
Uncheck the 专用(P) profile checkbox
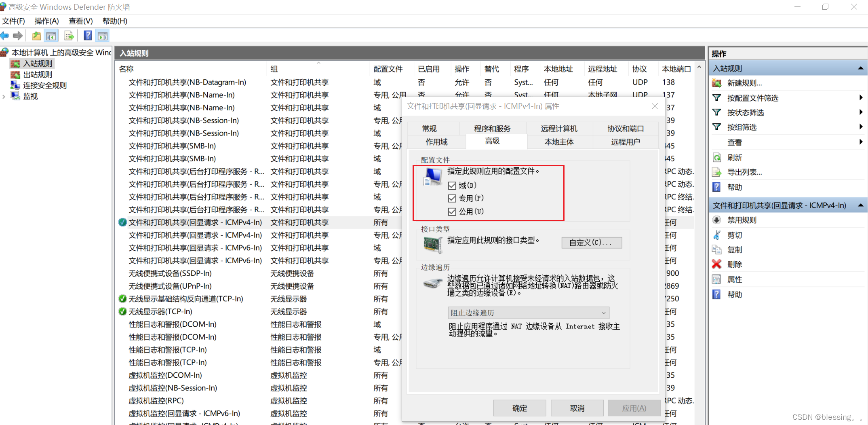click(452, 198)
